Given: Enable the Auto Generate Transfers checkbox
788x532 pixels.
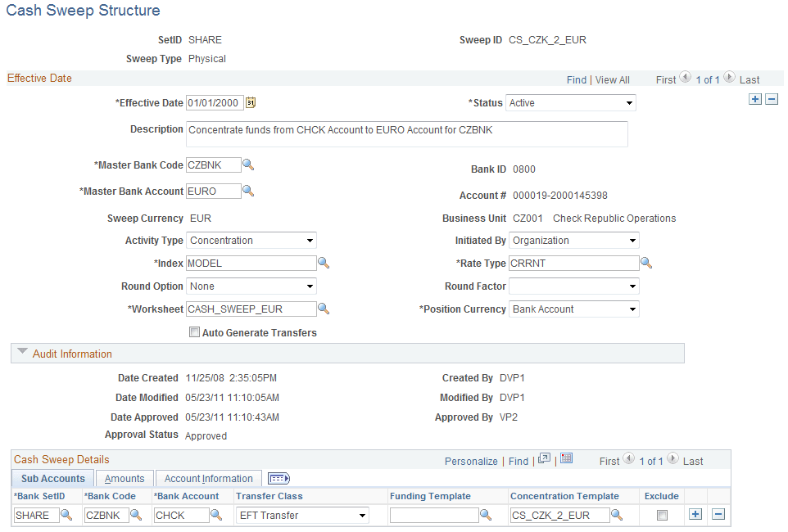Looking at the screenshot, I should point(194,331).
